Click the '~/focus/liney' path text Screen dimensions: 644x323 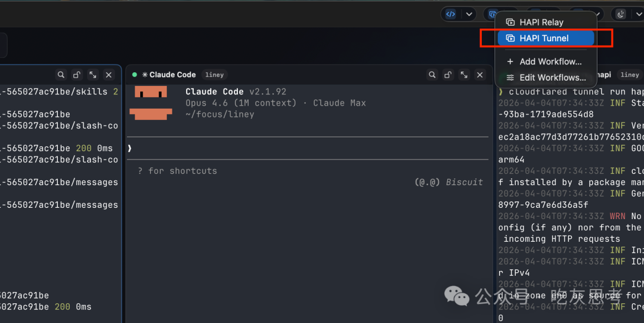tap(219, 115)
